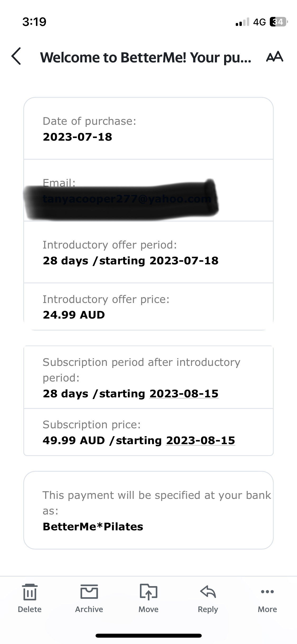Tap the battery indicator in status bar
Viewport: 297px width, 644px height.
point(278,22)
